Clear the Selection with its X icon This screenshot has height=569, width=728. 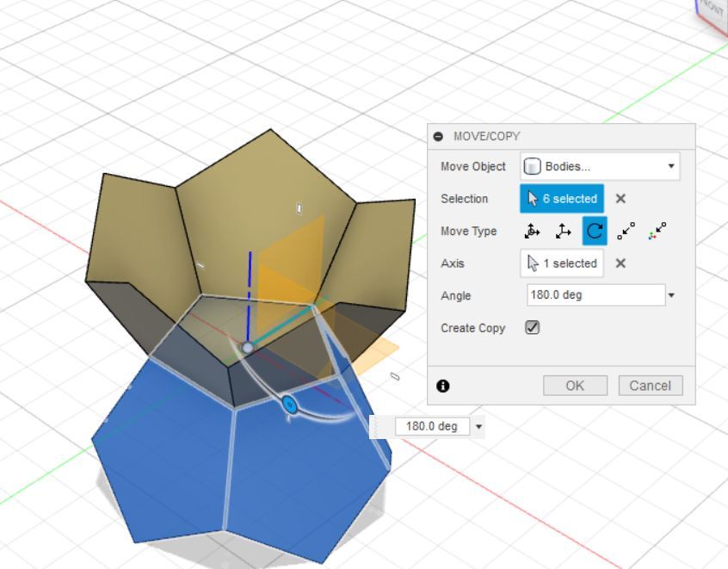point(620,199)
